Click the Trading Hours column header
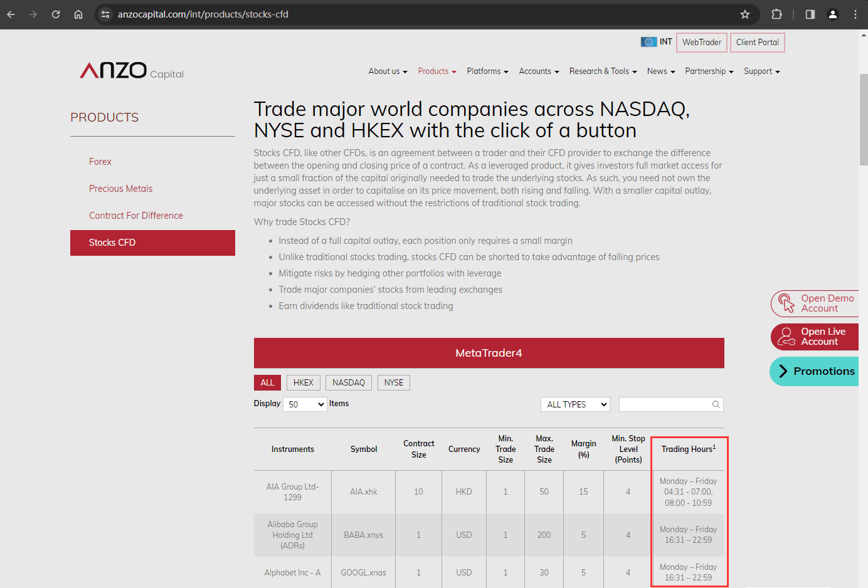The image size is (868, 588). (x=689, y=449)
